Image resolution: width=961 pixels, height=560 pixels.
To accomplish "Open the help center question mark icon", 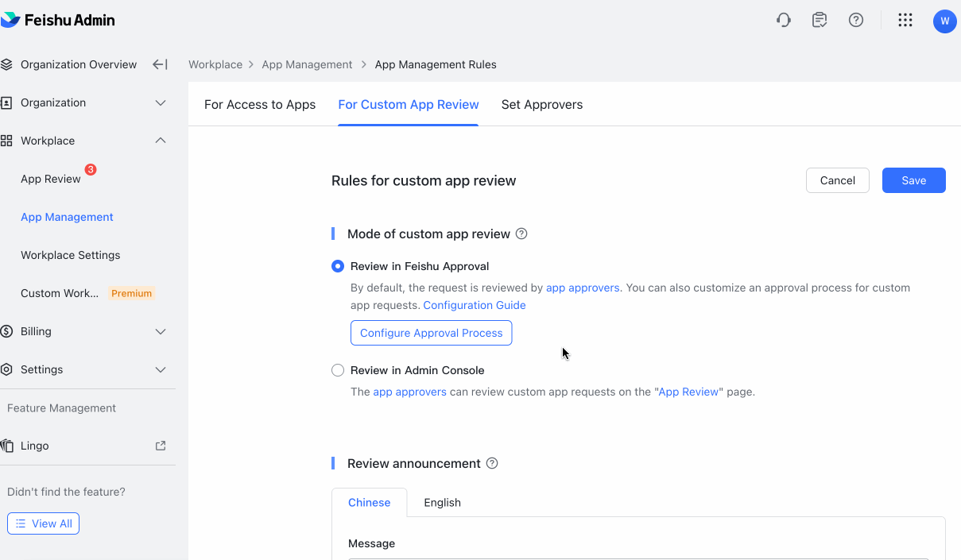I will (x=856, y=20).
